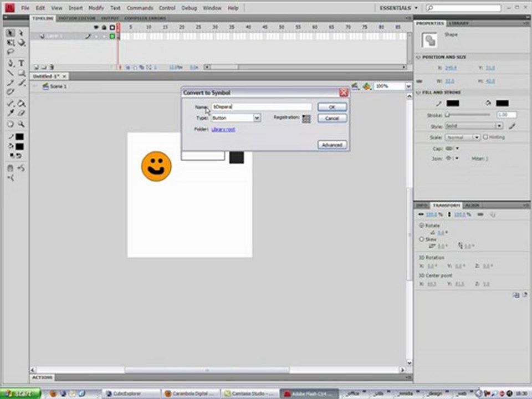Image resolution: width=532 pixels, height=399 pixels.
Task: Click the Edit Symbols icon above the stage
Action: pyautogui.click(x=366, y=86)
